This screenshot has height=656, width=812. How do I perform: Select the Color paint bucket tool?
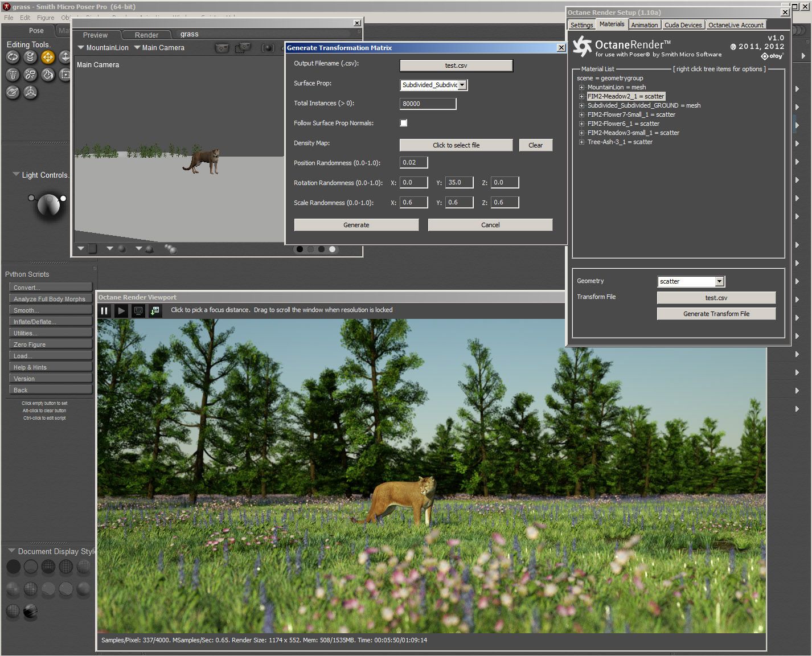point(48,75)
